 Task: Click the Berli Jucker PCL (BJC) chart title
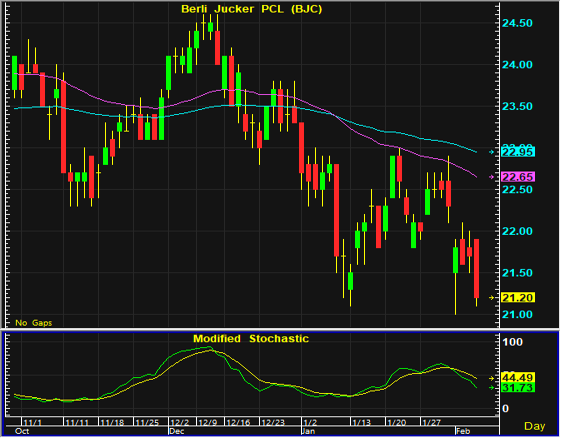tap(252, 9)
